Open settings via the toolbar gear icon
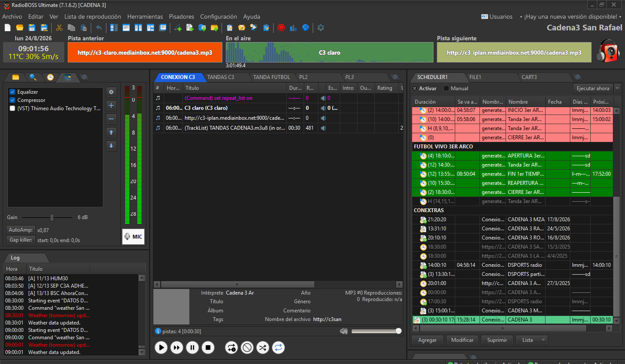Screen dimensions: 625x364 click(x=321, y=28)
